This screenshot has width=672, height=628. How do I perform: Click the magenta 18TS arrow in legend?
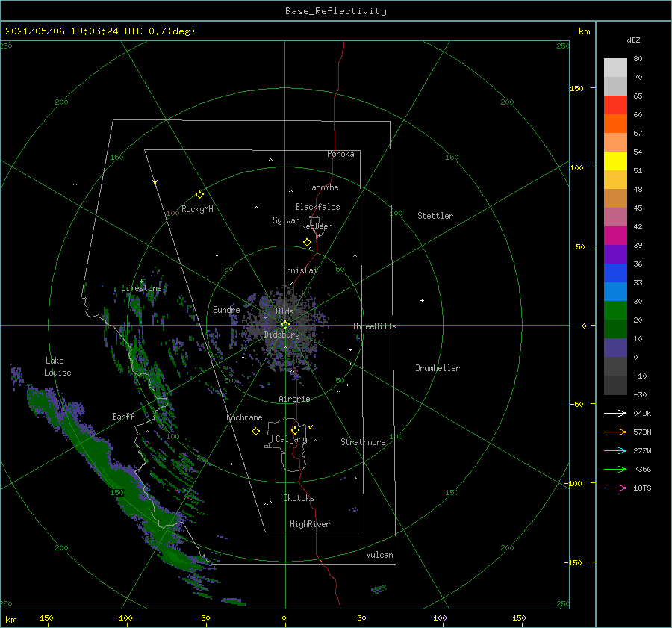(x=615, y=488)
